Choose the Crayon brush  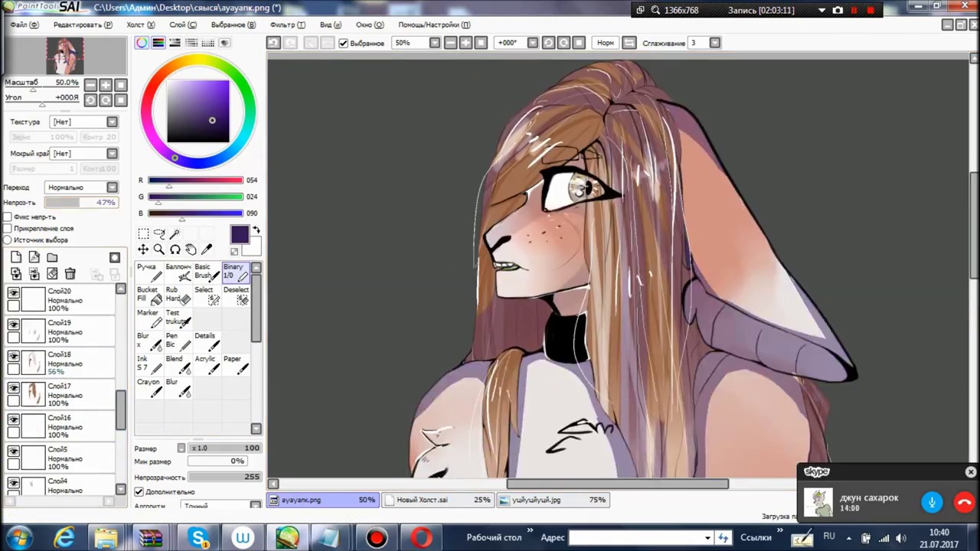tap(149, 387)
